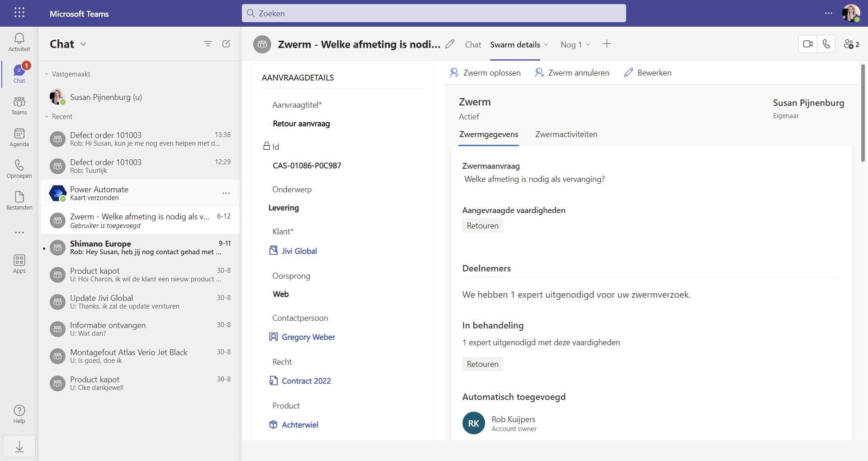868x461 pixels.
Task: Open Agenda in the left rail
Action: (x=19, y=137)
